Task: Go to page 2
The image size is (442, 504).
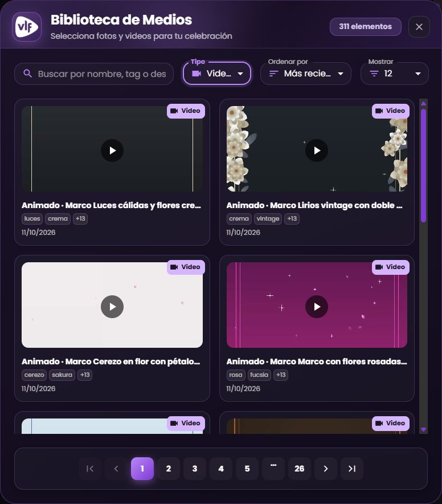Action: 169,469
